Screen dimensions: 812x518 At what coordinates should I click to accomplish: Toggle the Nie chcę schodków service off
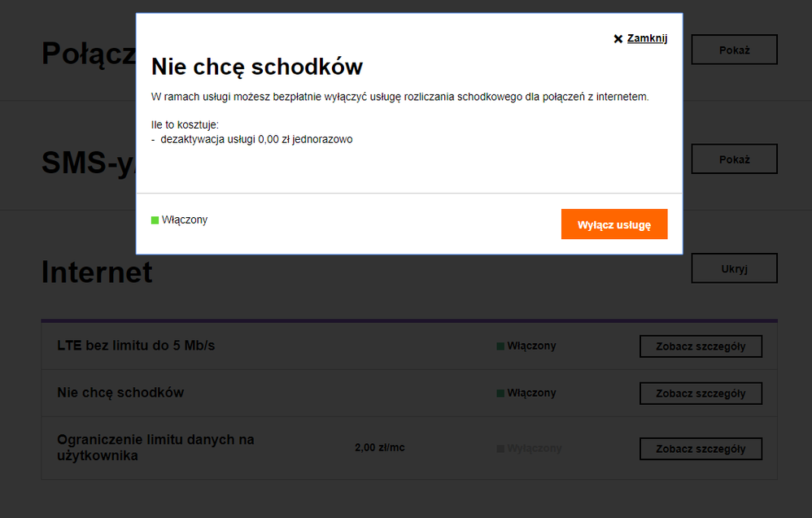tap(614, 224)
